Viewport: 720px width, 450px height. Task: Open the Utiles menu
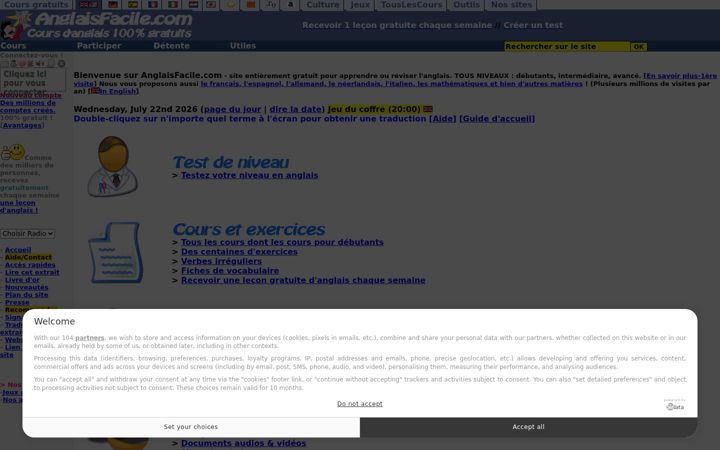(x=243, y=45)
